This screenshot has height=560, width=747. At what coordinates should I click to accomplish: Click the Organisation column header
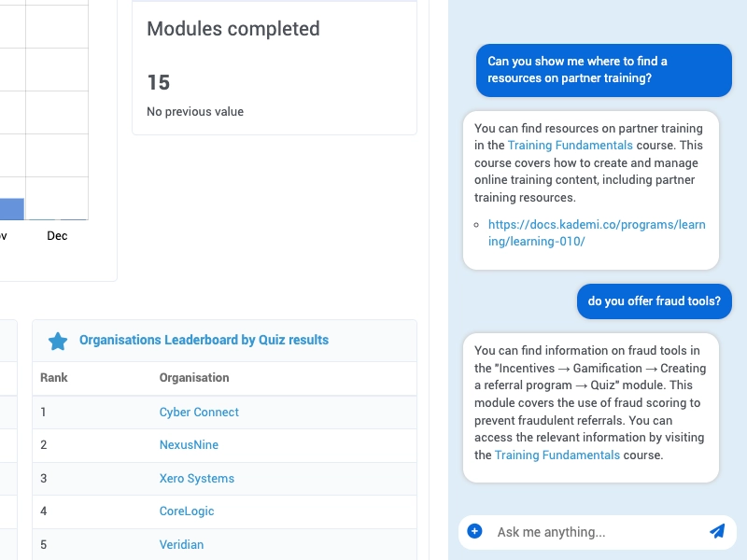pyautogui.click(x=194, y=378)
